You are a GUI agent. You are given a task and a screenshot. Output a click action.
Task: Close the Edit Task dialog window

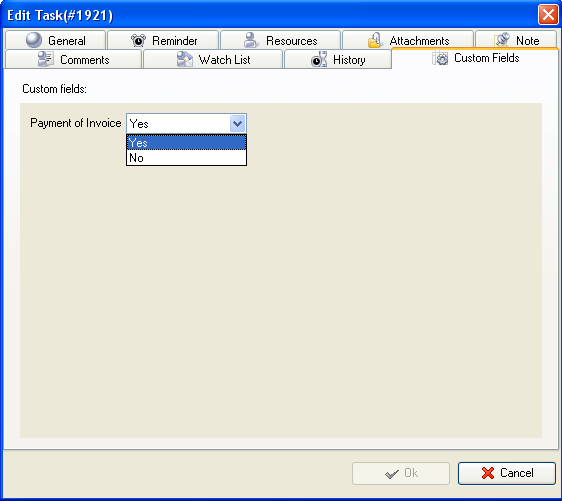point(548,15)
